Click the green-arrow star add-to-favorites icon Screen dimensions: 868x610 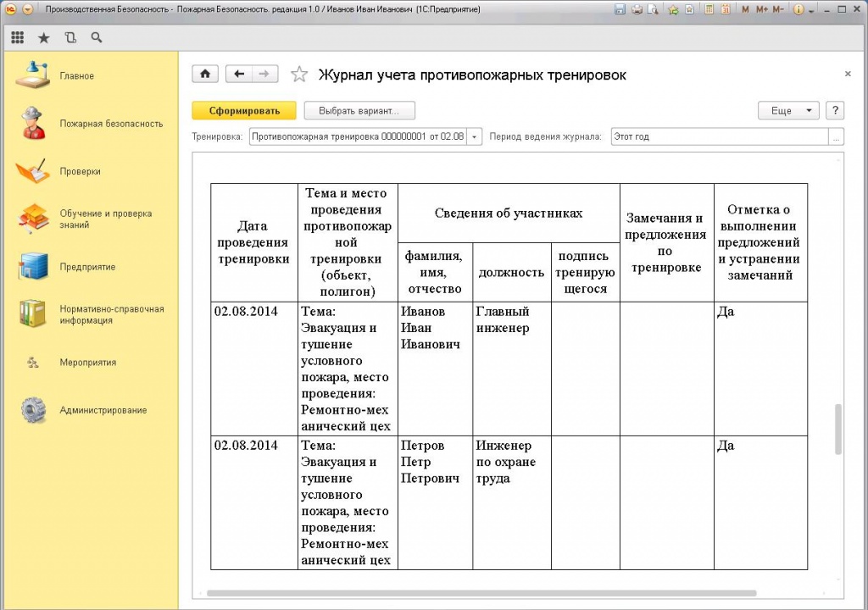click(673, 9)
